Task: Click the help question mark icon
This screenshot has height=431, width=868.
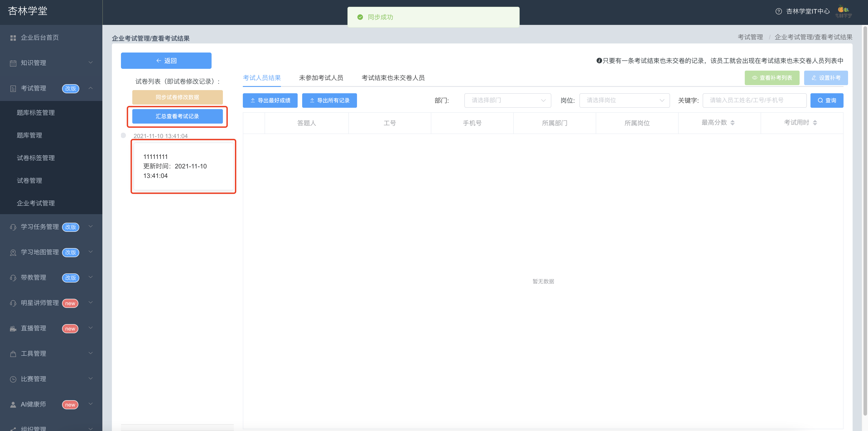Action: coord(778,12)
